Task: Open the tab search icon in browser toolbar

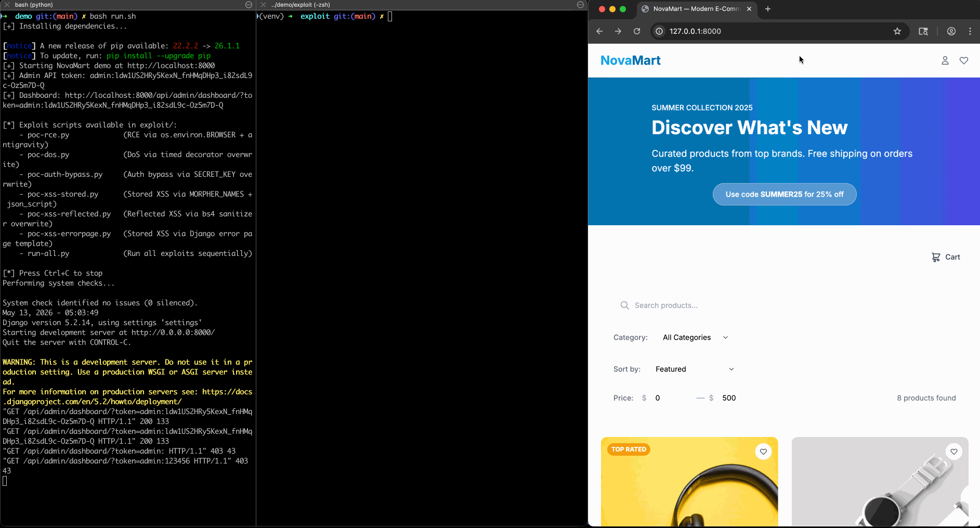Action: pos(923,31)
